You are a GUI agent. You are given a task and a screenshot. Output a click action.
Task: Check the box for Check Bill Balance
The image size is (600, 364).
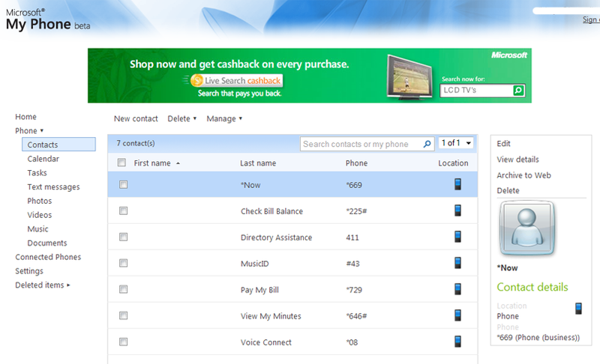click(x=123, y=211)
